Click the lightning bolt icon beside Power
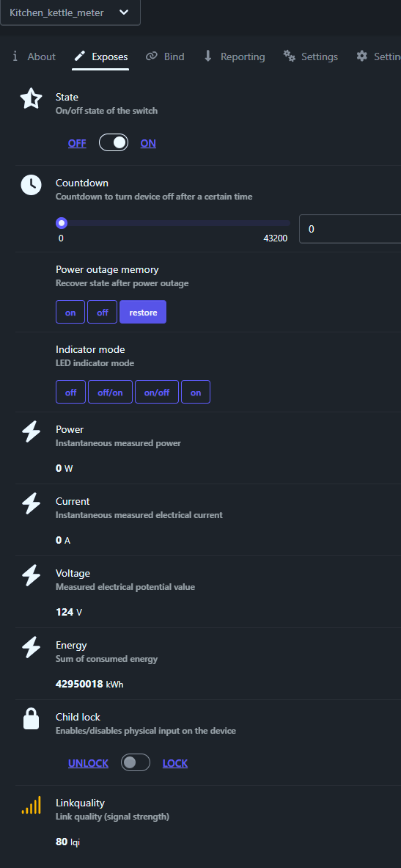Viewport: 401px width, 868px height. [31, 431]
